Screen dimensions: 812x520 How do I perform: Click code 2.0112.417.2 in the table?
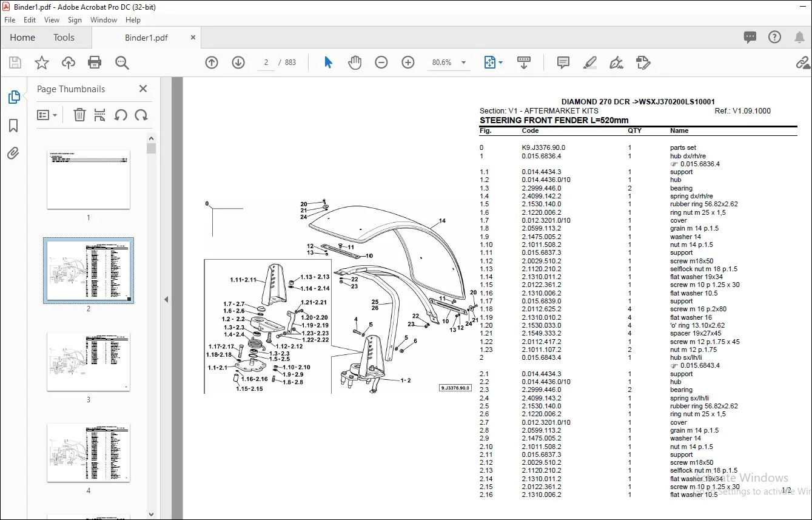click(542, 342)
